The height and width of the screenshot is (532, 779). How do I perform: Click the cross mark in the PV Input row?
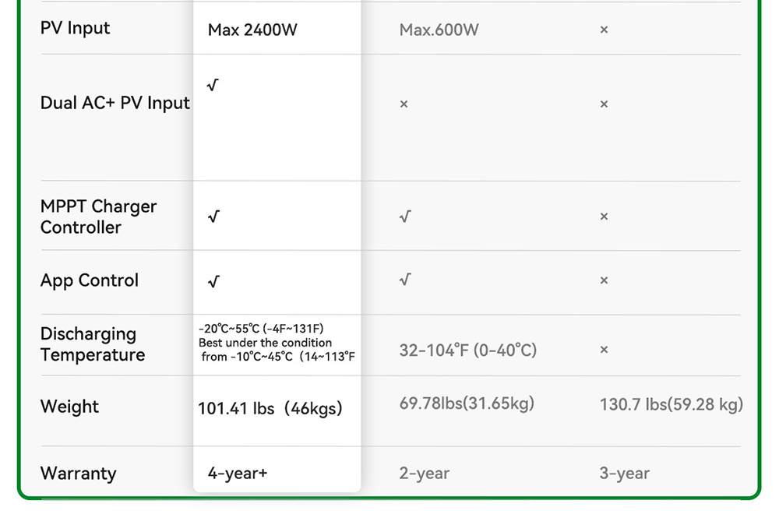point(604,30)
